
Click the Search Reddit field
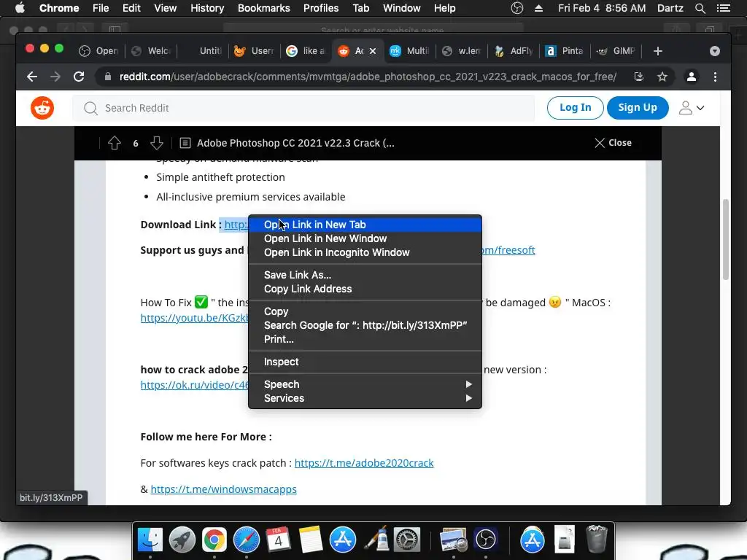click(303, 108)
